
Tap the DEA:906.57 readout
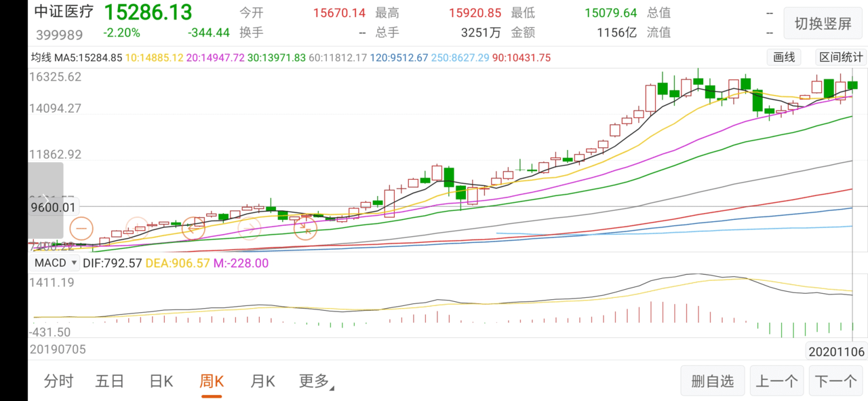[x=177, y=263]
